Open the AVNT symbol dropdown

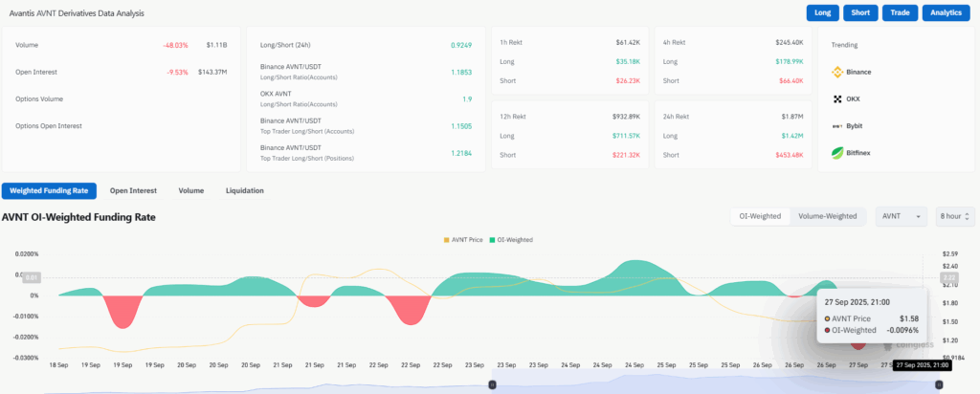point(901,216)
